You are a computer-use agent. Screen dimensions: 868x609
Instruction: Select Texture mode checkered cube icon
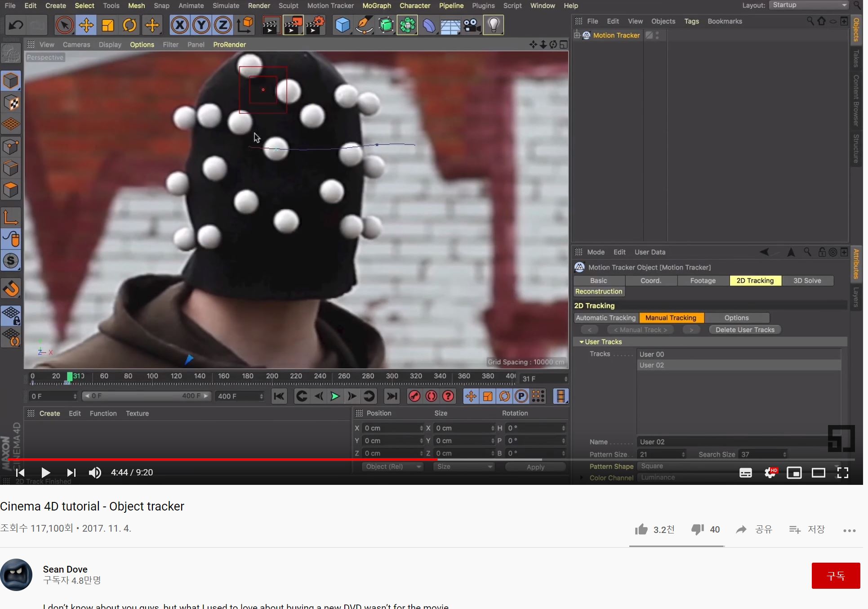tap(11, 103)
